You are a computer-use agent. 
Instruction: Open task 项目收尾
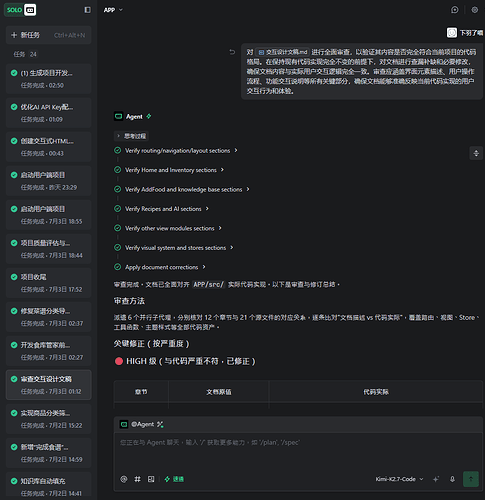tap(48, 283)
